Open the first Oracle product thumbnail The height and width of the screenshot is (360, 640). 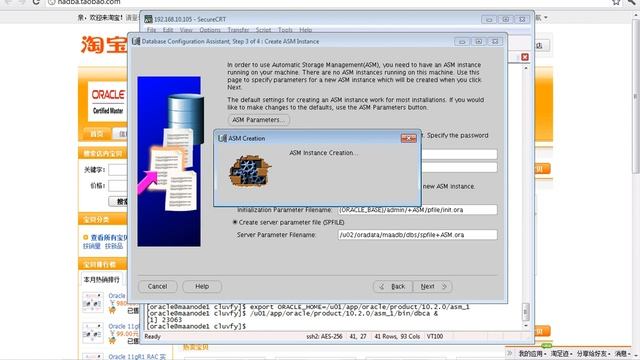point(93,302)
